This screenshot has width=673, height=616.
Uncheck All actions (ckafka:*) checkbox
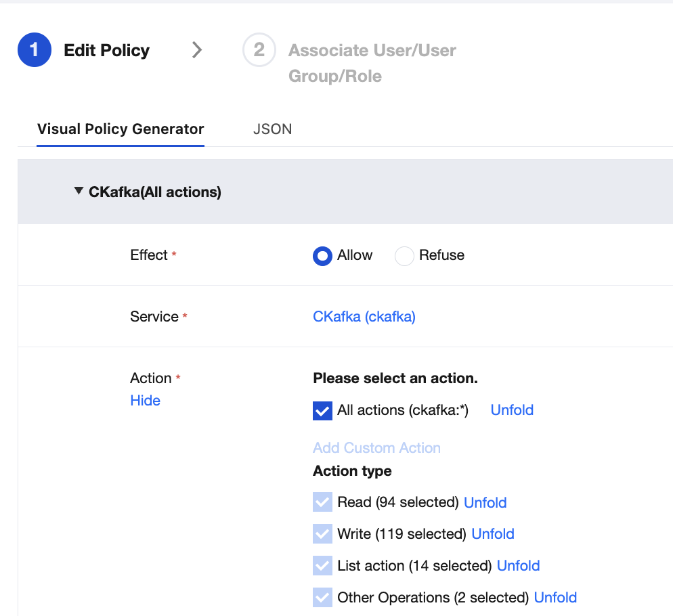tap(322, 410)
